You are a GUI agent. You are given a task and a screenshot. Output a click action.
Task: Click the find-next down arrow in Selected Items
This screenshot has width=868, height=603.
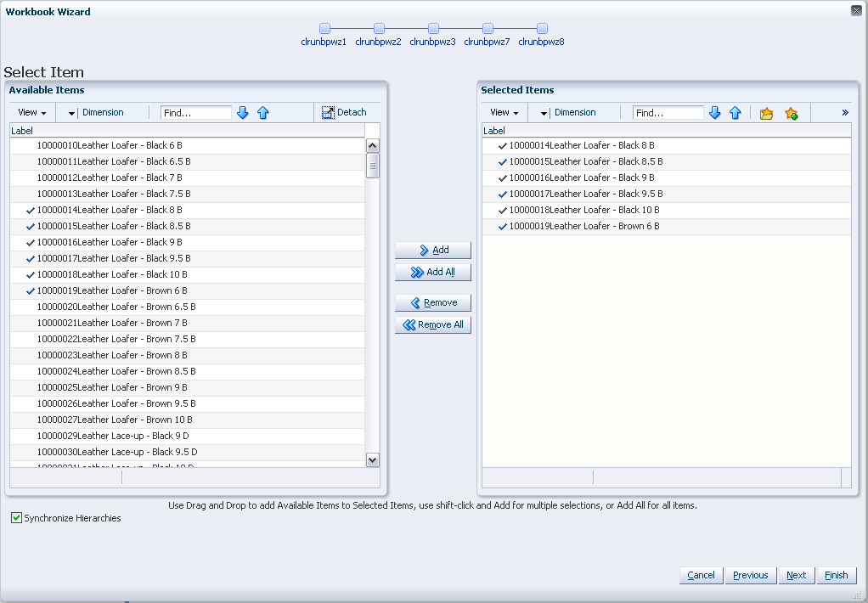(x=714, y=112)
